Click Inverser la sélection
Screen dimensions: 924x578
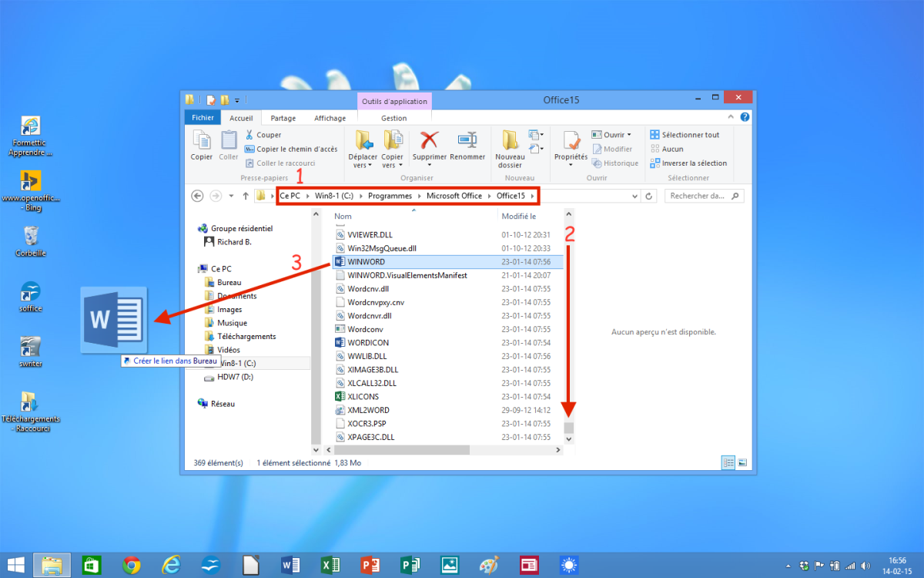pos(688,163)
